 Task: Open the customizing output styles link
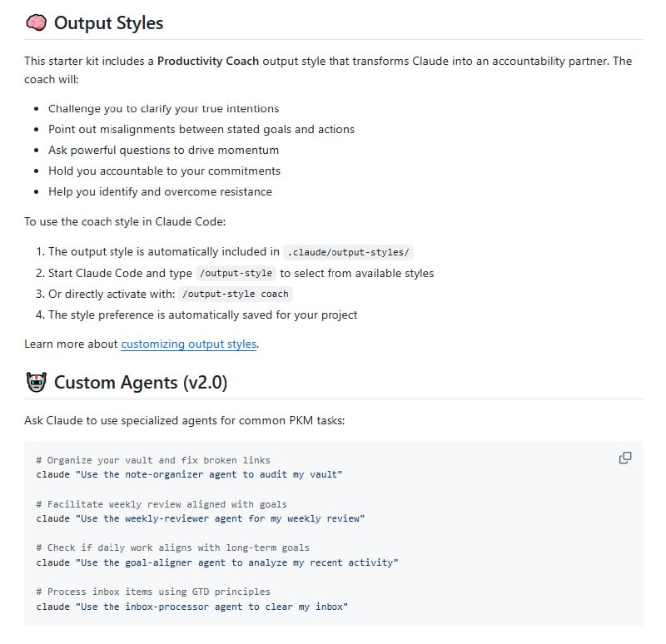pyautogui.click(x=188, y=344)
